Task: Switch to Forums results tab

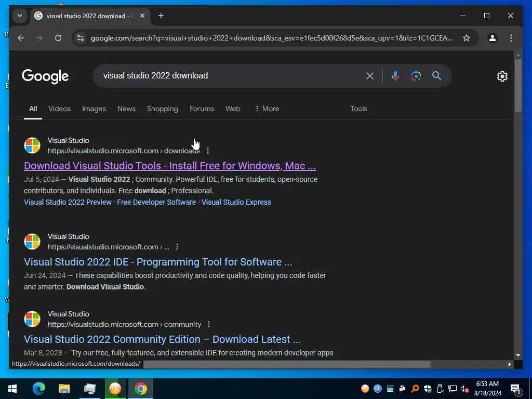Action: [202, 109]
